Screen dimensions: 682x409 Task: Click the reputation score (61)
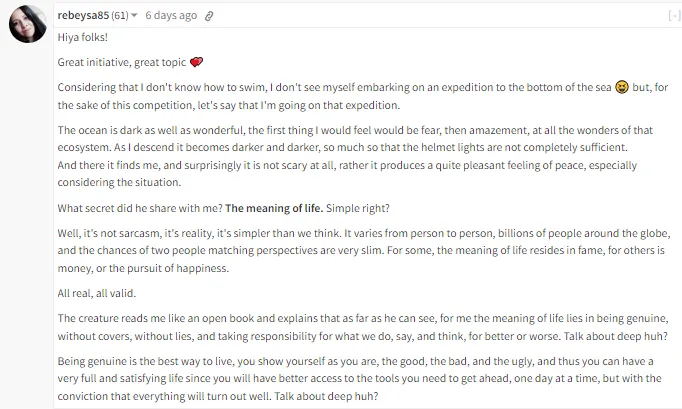(120, 15)
